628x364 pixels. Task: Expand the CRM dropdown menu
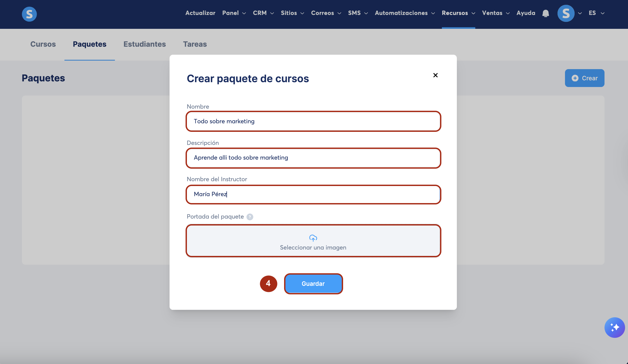point(263,13)
